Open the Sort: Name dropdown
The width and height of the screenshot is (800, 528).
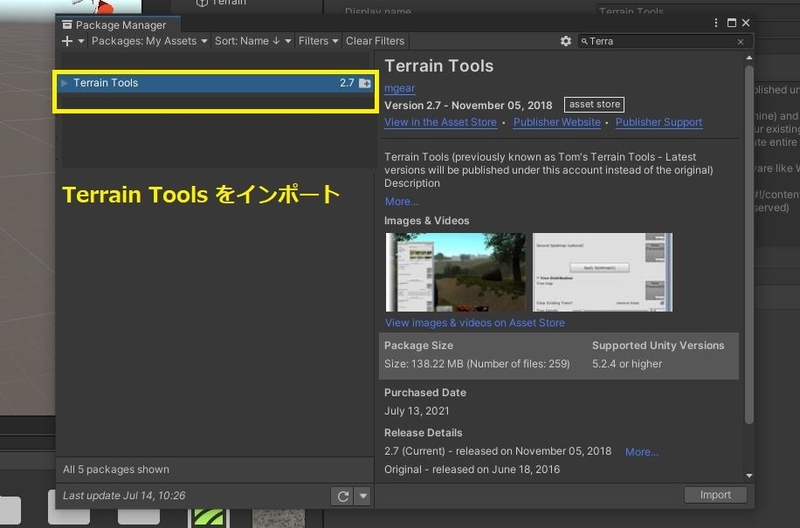point(253,41)
